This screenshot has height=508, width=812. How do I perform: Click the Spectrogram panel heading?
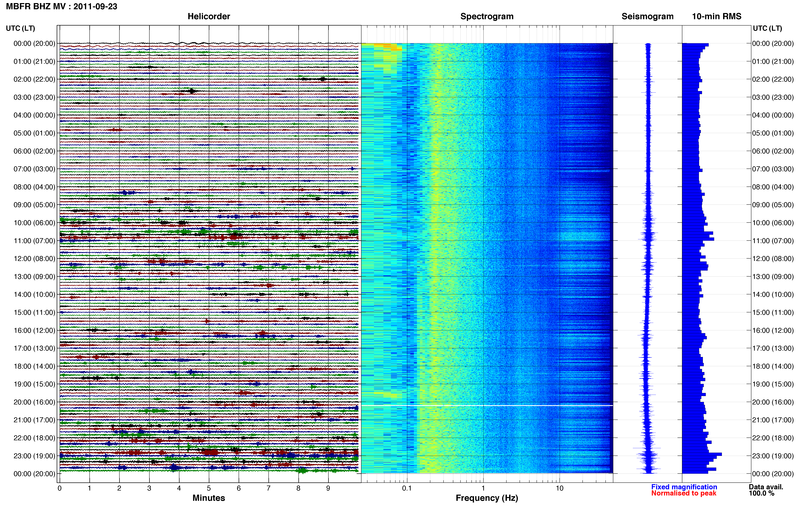click(487, 16)
